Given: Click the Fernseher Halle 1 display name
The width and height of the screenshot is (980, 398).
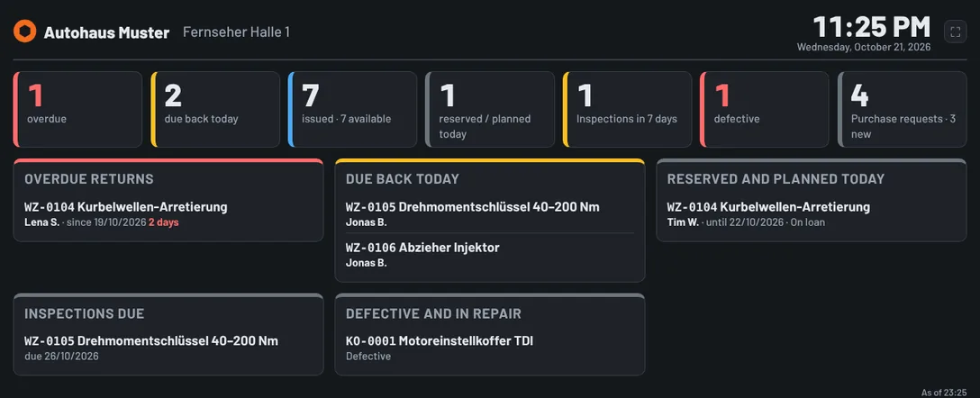Looking at the screenshot, I should pos(236,32).
